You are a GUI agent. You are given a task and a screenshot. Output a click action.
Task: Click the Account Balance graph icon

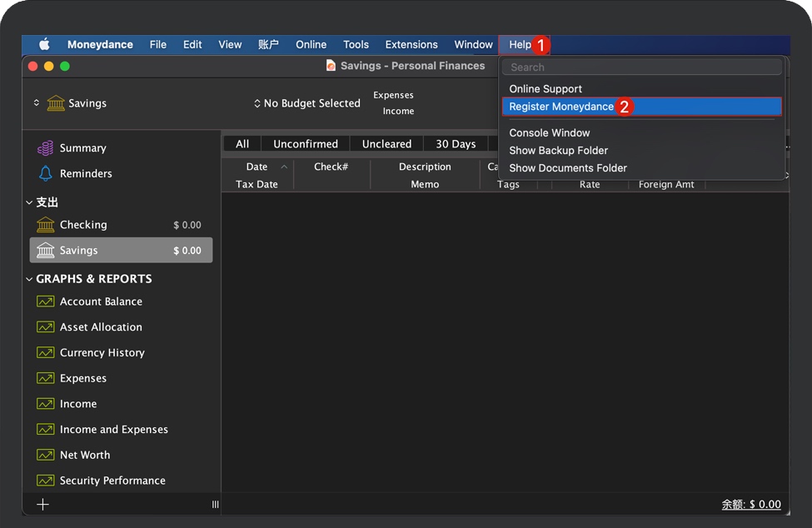[x=46, y=301]
